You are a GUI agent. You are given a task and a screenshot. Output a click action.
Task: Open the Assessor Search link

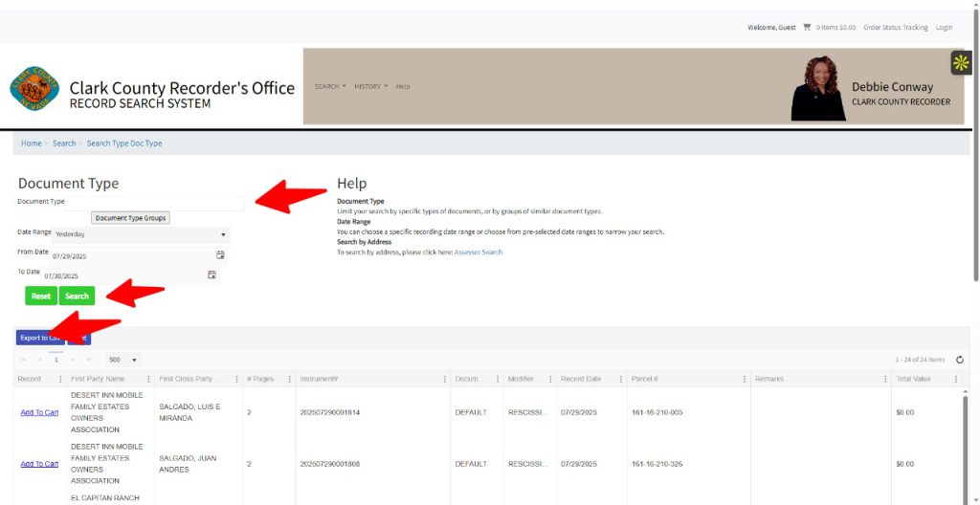478,252
